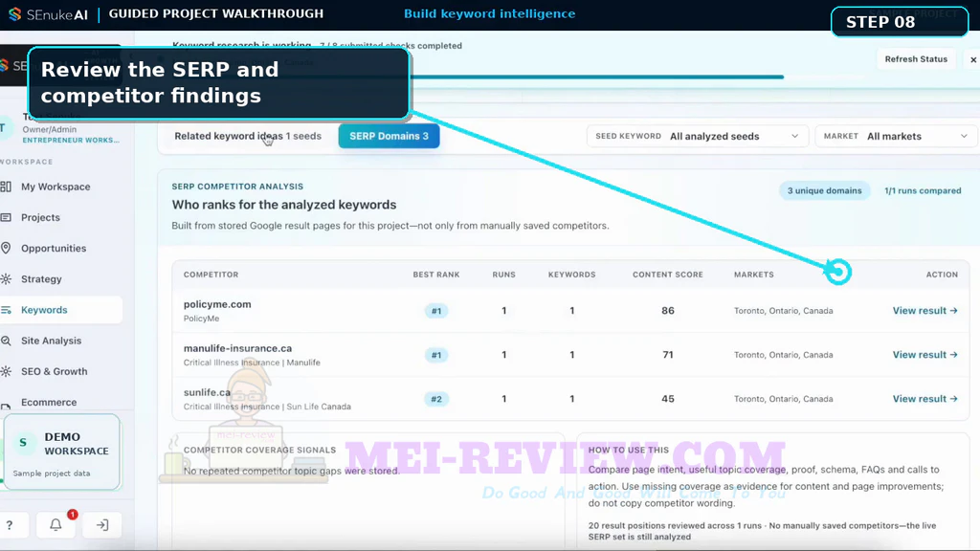Select the SERP Domains 3 tab
Viewport: 980px width, 551px height.
coord(389,136)
